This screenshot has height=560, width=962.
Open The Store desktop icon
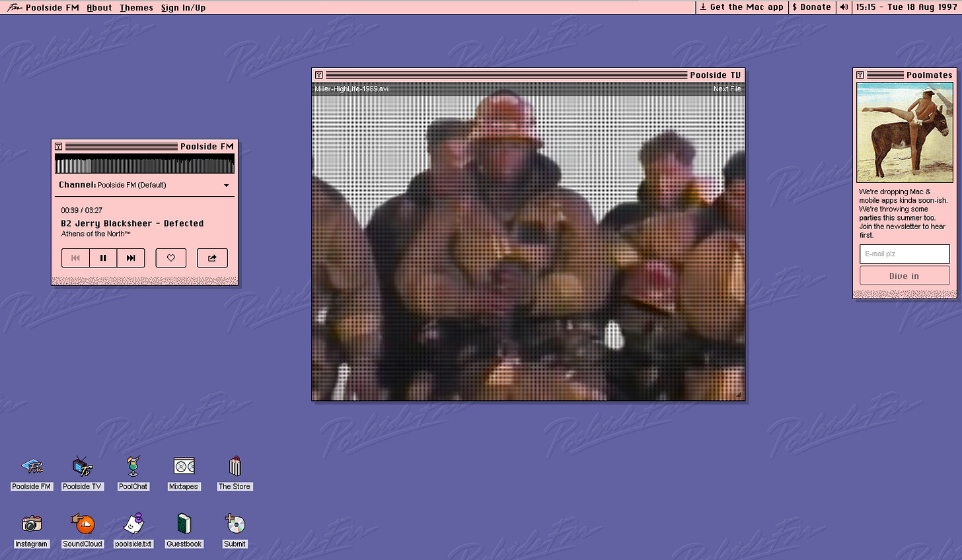coord(235,468)
